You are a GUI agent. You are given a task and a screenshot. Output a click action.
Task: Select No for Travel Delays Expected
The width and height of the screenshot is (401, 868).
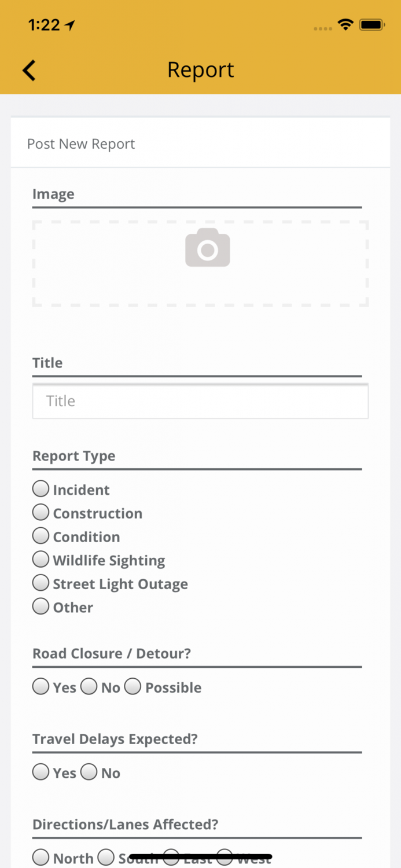click(x=89, y=773)
